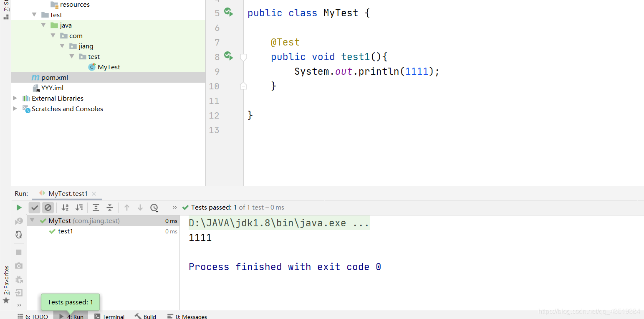Click the stop process square icon

click(x=19, y=252)
